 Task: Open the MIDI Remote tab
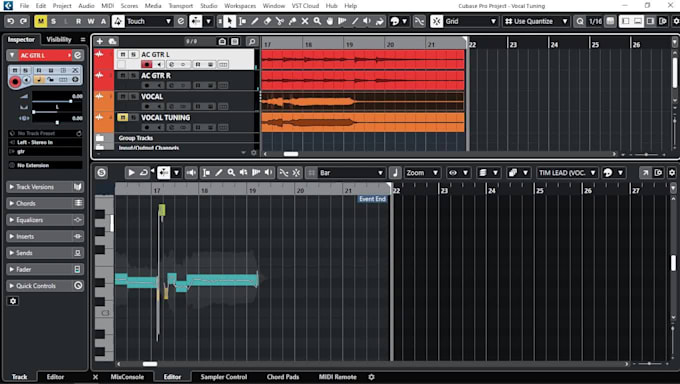(337, 377)
